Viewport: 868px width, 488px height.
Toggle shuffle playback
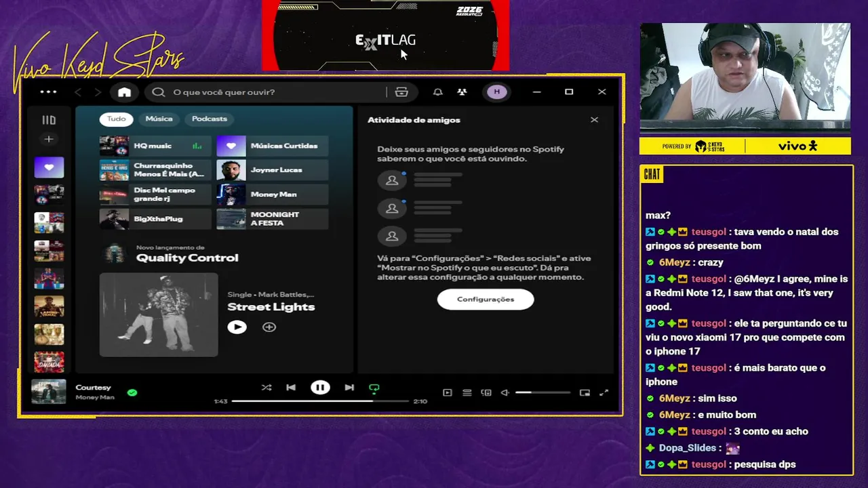(267, 388)
